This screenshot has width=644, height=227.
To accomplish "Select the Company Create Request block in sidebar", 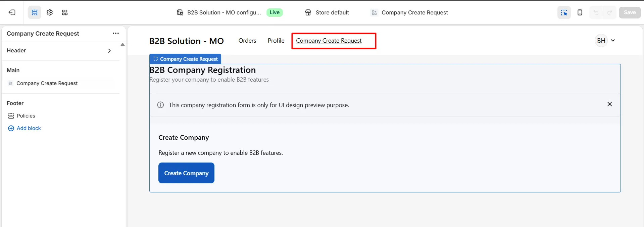I will click(x=47, y=83).
